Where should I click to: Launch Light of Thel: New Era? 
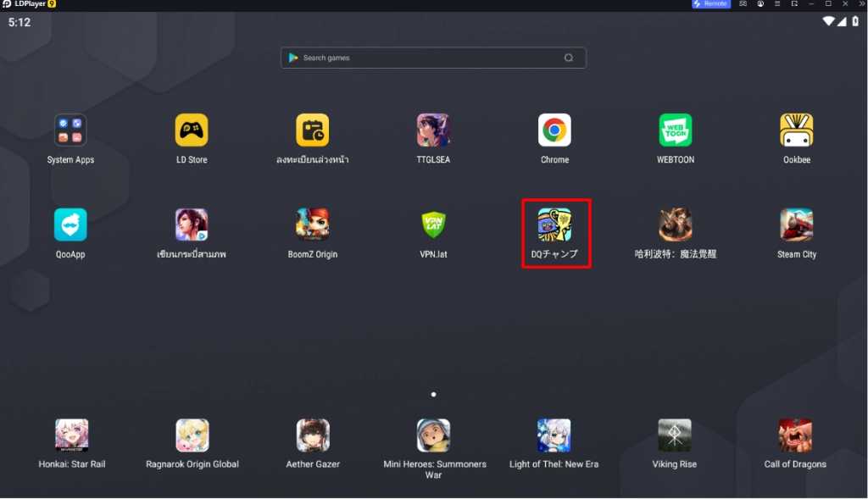pyautogui.click(x=554, y=435)
